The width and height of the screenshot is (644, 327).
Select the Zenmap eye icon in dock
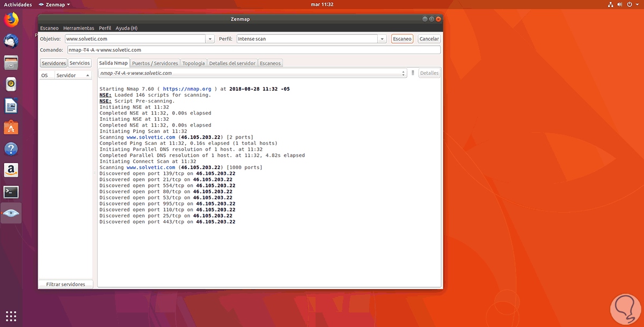pyautogui.click(x=11, y=213)
